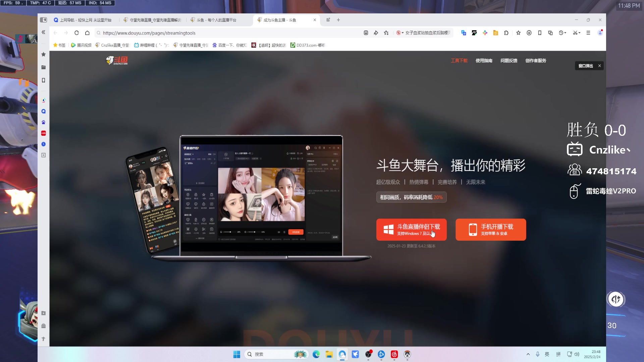Toggle the vertical tab panel icon
644x362 pixels.
click(x=44, y=20)
